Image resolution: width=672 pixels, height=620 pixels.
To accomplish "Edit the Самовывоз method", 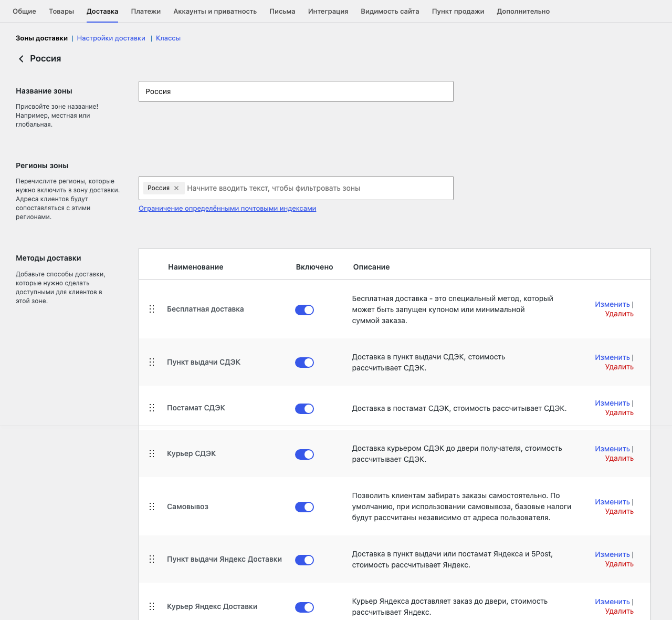I will tap(612, 502).
